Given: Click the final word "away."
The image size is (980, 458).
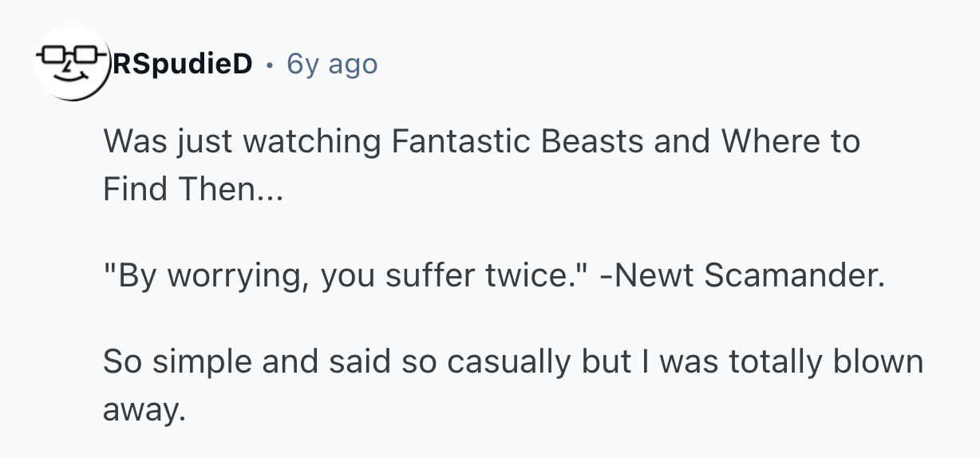Looking at the screenshot, I should [144, 409].
